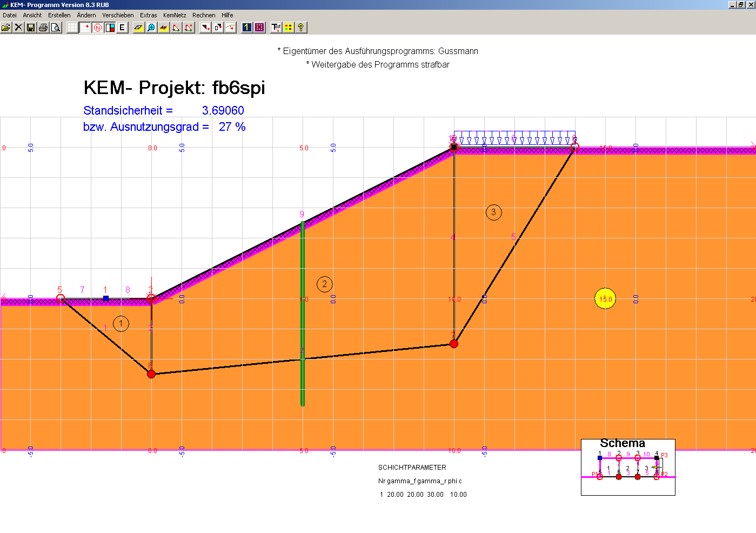Save the project using the floppy disk icon
This screenshot has height=533, width=756.
pyautogui.click(x=31, y=27)
